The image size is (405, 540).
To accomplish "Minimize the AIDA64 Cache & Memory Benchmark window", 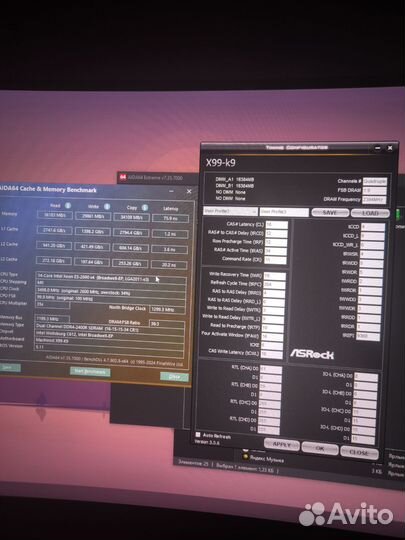I will click(171, 191).
